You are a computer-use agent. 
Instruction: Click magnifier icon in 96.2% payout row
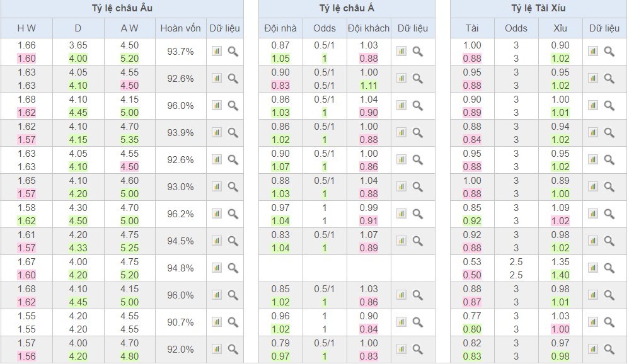[233, 213]
